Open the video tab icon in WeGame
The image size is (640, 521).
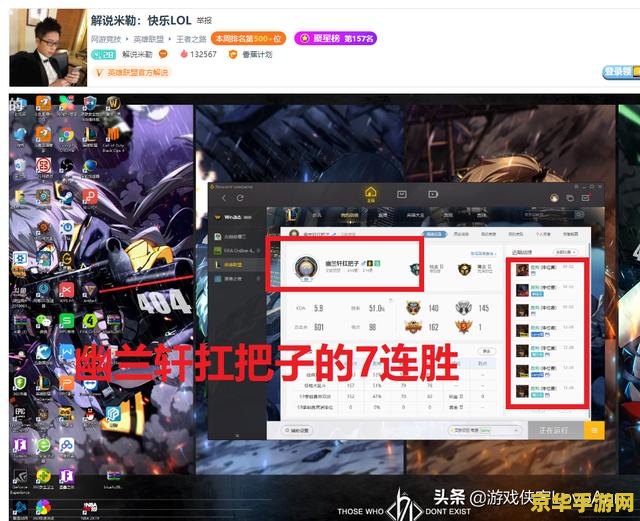[x=433, y=195]
